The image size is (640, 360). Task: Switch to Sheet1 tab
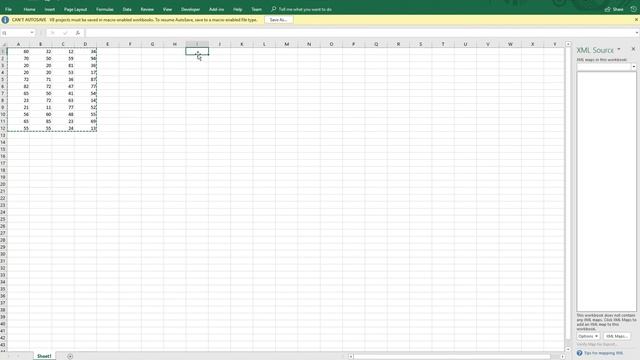point(44,356)
